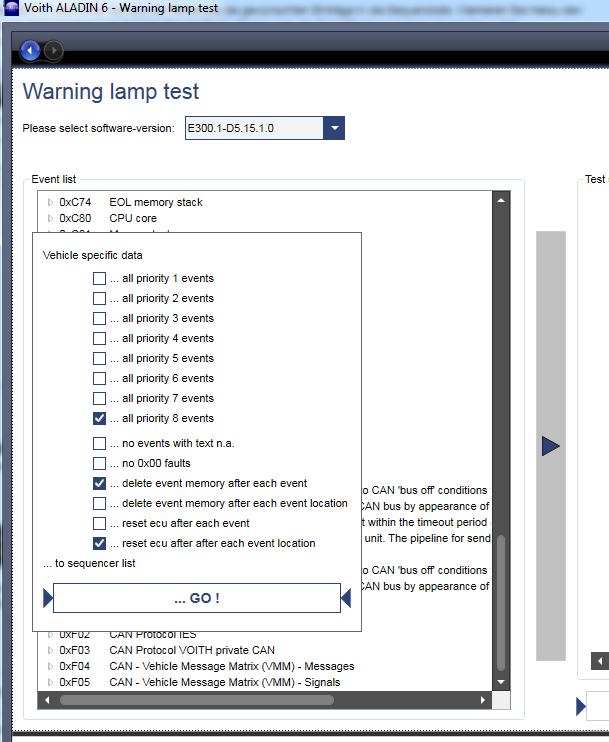Click the horizontal scrollbar right arrow
Viewport: 609px width, 742px height.
pos(483,700)
